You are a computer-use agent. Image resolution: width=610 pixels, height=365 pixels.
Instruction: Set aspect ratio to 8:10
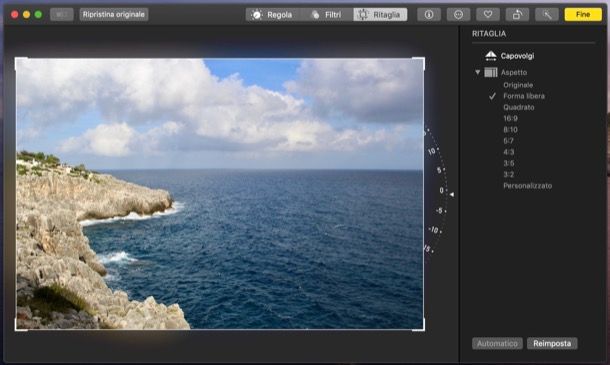pyautogui.click(x=510, y=130)
